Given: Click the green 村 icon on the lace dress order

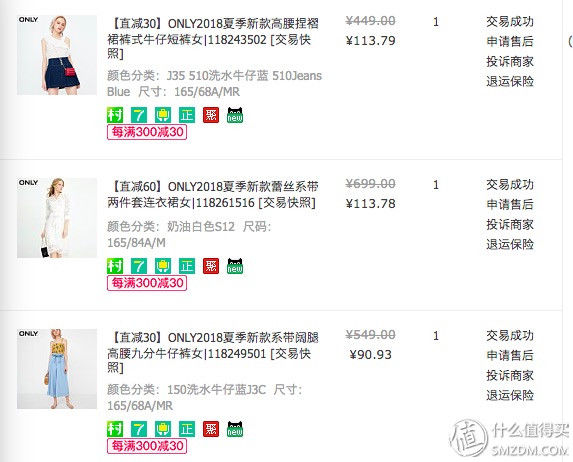Looking at the screenshot, I should 115,266.
